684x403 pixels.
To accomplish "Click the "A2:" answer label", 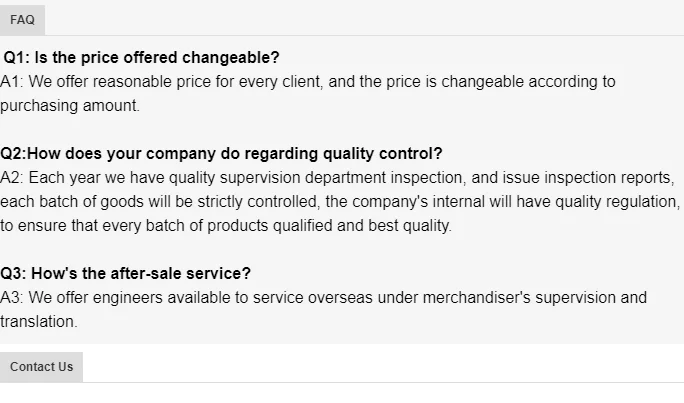I will (x=12, y=177).
